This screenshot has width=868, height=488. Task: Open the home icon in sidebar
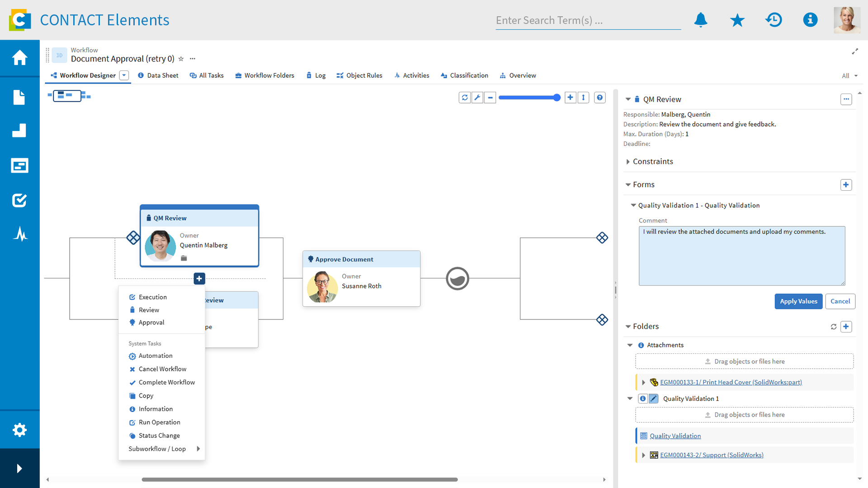click(x=19, y=58)
